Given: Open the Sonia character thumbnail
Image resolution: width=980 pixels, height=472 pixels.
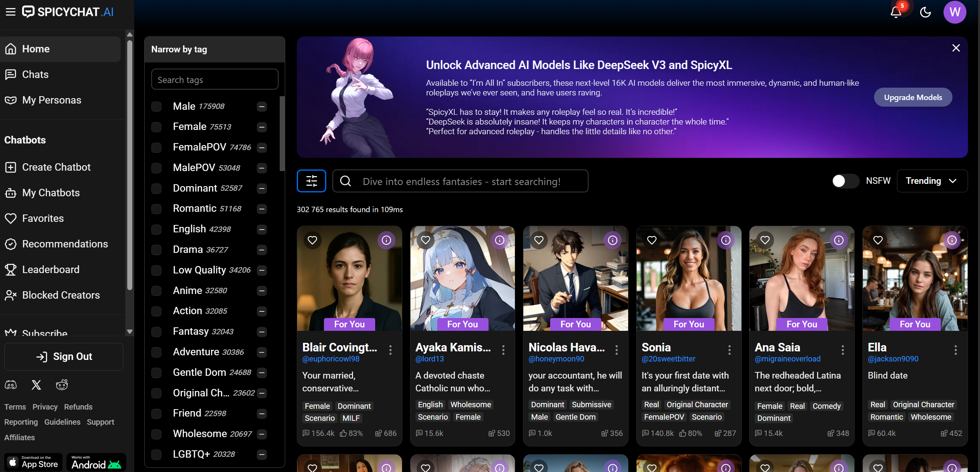Looking at the screenshot, I should tap(689, 278).
